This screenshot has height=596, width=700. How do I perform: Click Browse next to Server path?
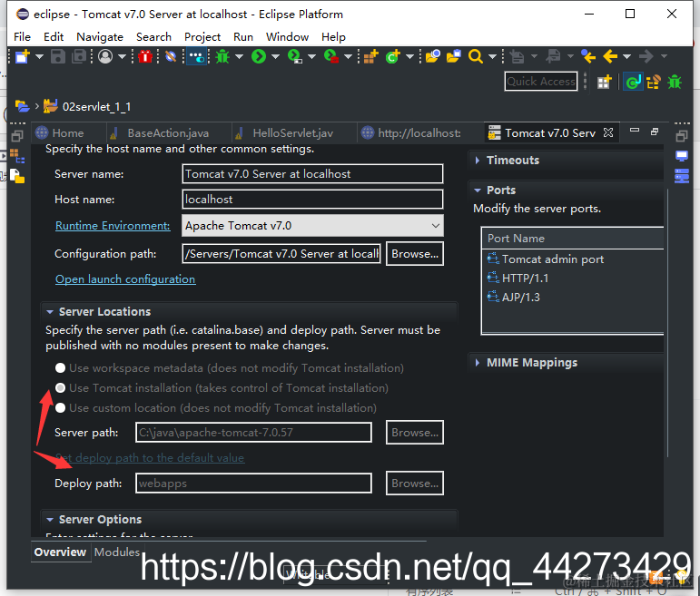click(415, 433)
